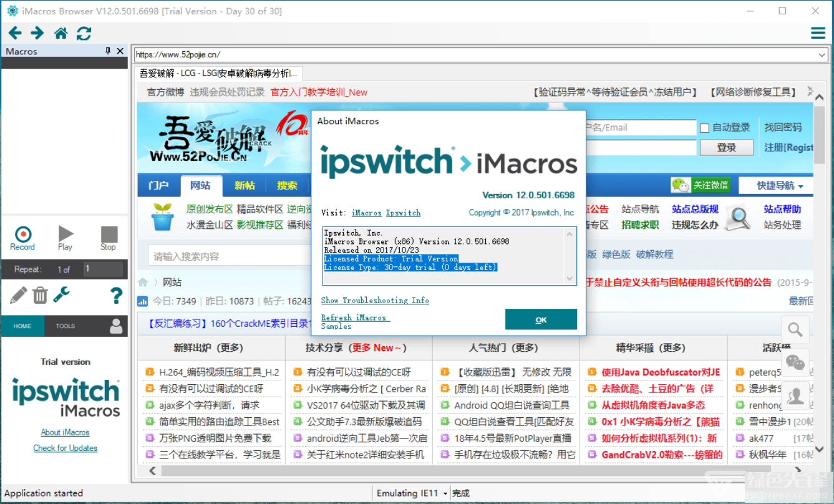Viewport: 834px width, 504px height.
Task: Open the 160个CrackME索引目录 announcement
Action: 229,323
